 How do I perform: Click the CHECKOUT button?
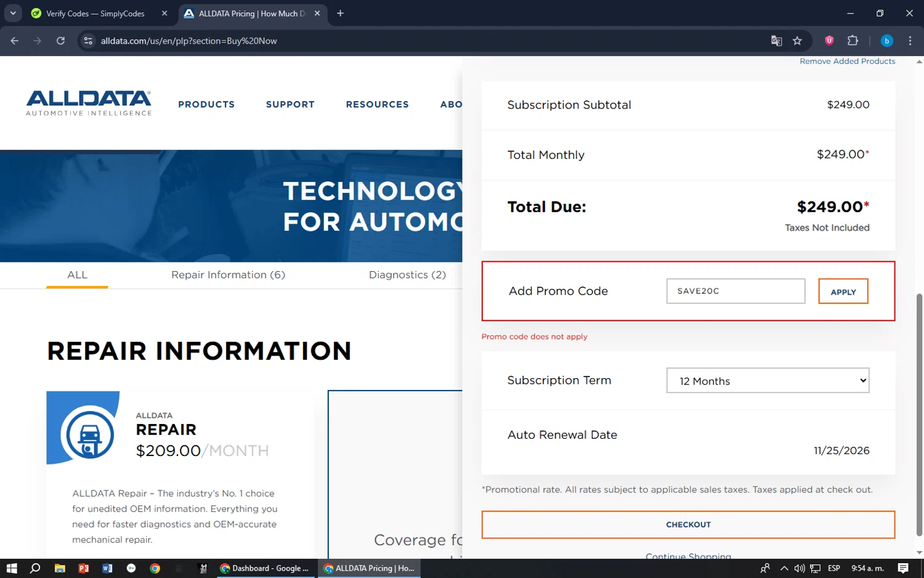688,524
